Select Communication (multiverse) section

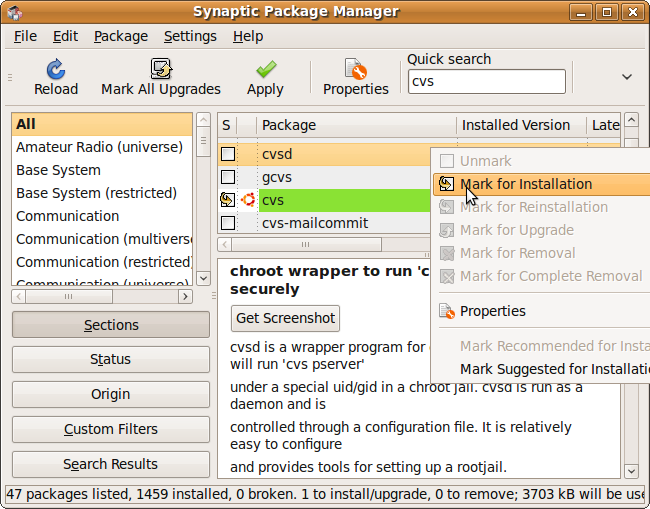click(x=102, y=239)
